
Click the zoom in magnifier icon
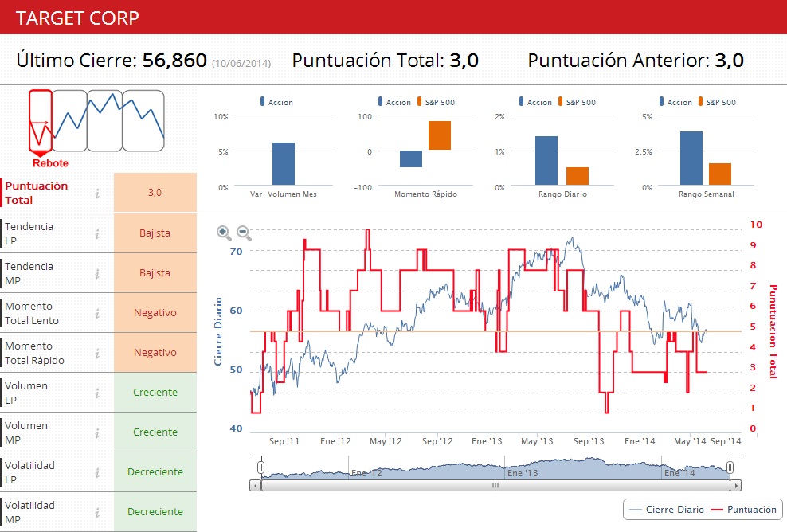(224, 233)
